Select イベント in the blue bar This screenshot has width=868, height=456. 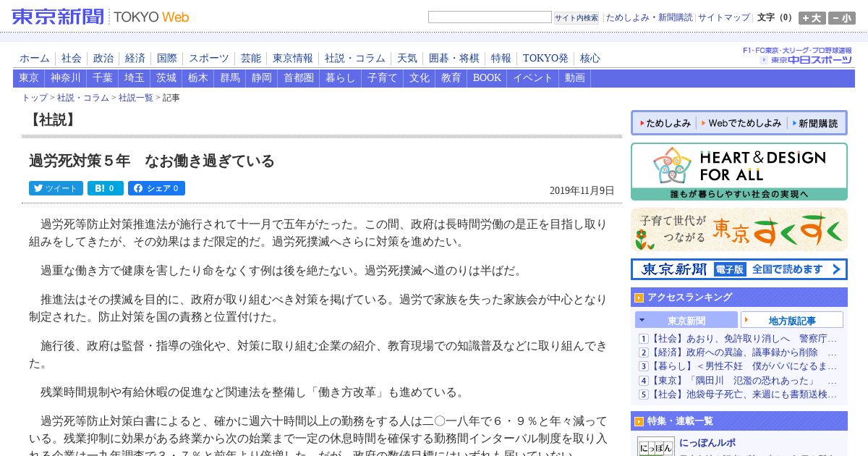533,78
